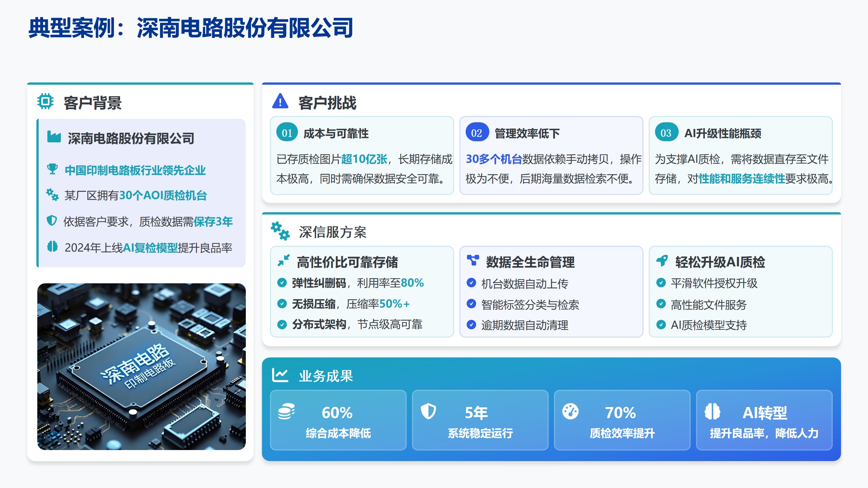Click the 50%+ compression value

(395, 304)
